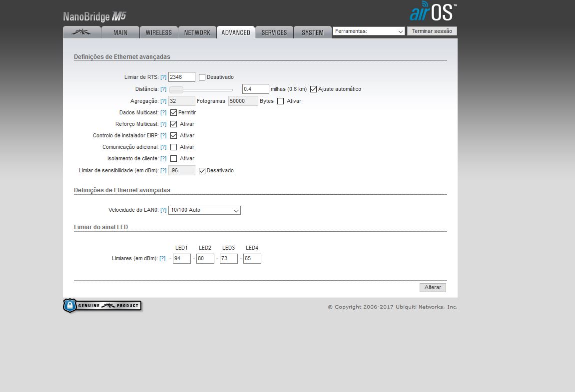The width and height of the screenshot is (575, 392).
Task: Click the LED1 threshold field
Action: tap(181, 259)
